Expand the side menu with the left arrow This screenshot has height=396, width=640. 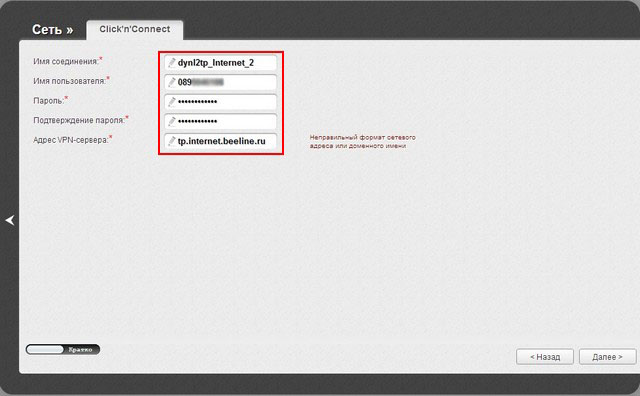10,220
